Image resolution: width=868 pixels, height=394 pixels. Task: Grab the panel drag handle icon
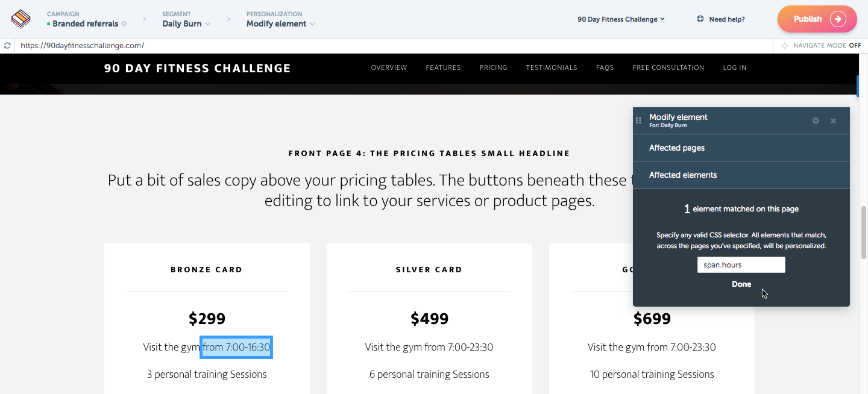639,120
